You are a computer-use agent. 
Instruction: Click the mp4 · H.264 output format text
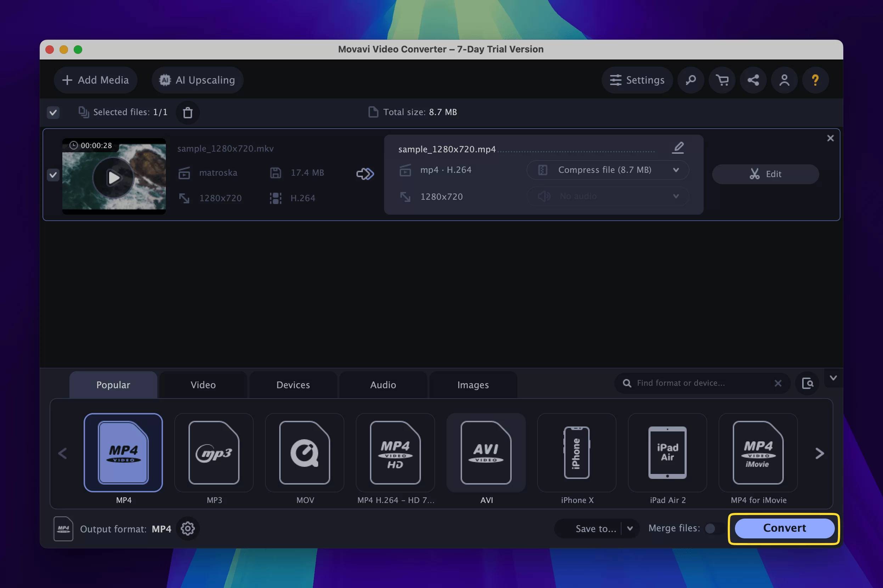pyautogui.click(x=446, y=170)
